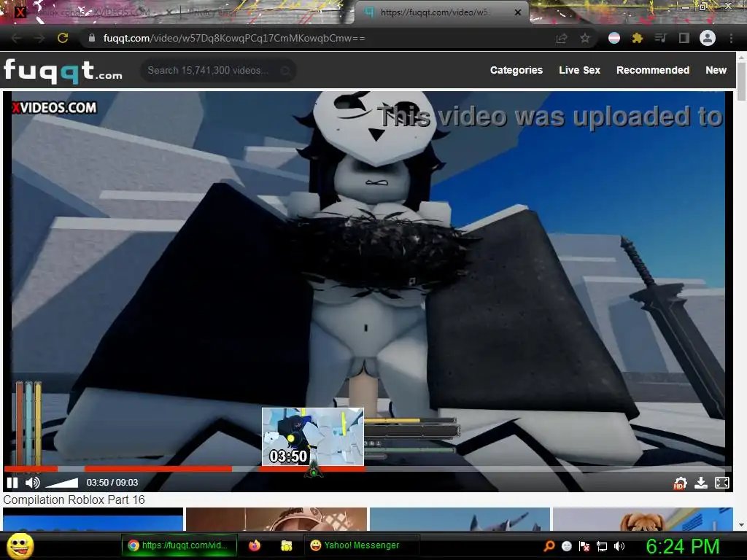Open the Chrome three-dot menu

pos(731,39)
